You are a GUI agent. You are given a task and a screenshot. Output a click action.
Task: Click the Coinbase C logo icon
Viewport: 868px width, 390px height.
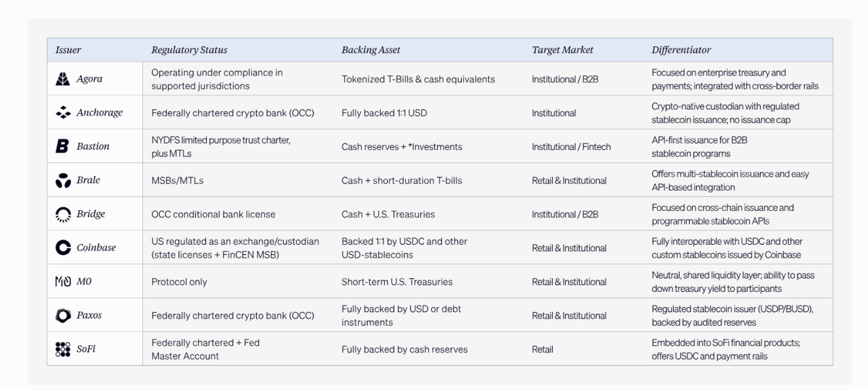63,248
